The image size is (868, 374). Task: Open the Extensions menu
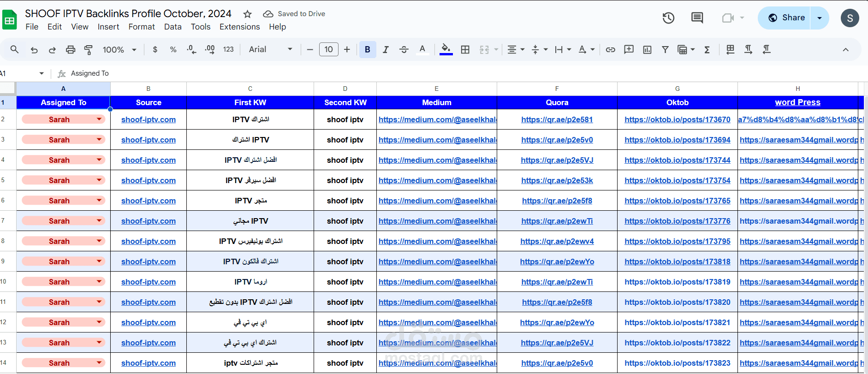[240, 27]
